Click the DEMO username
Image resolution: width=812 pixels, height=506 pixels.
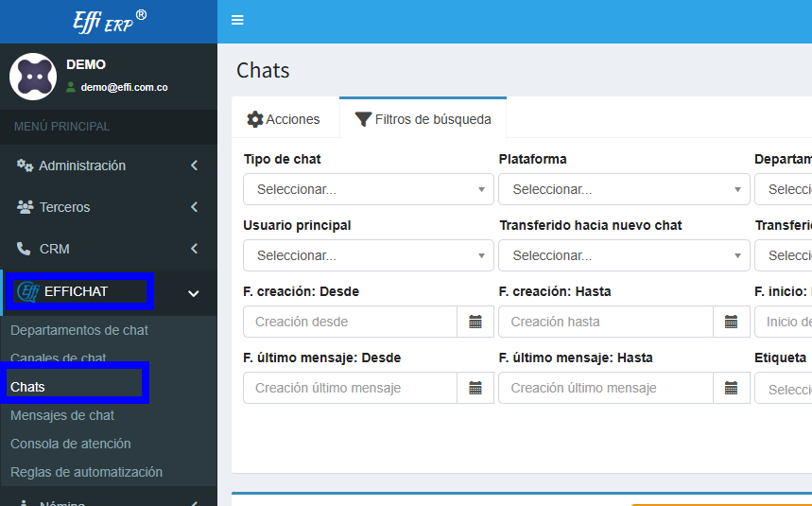(x=86, y=64)
